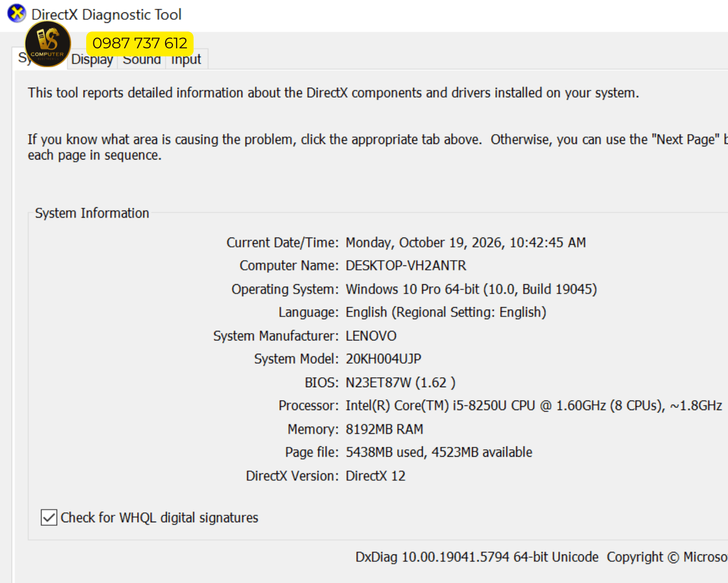
Task: Click the Page file label
Action: [312, 452]
